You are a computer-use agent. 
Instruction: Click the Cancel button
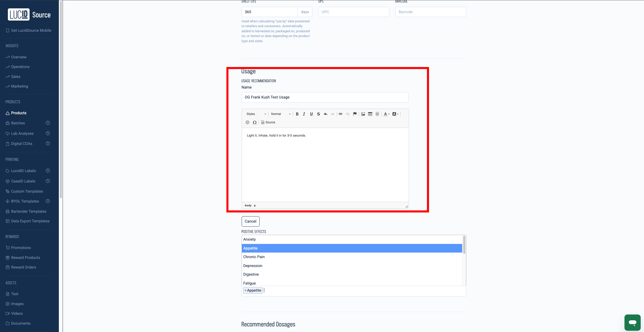point(250,221)
